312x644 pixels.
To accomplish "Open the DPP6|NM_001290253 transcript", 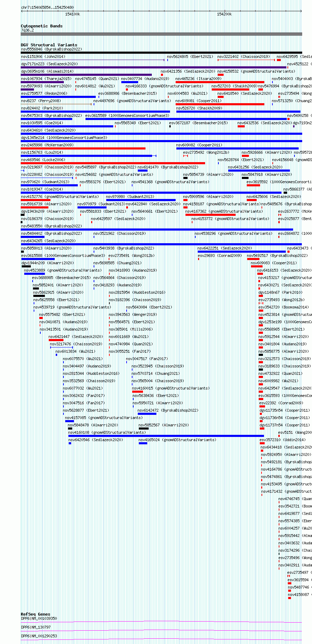I will click(39, 636).
